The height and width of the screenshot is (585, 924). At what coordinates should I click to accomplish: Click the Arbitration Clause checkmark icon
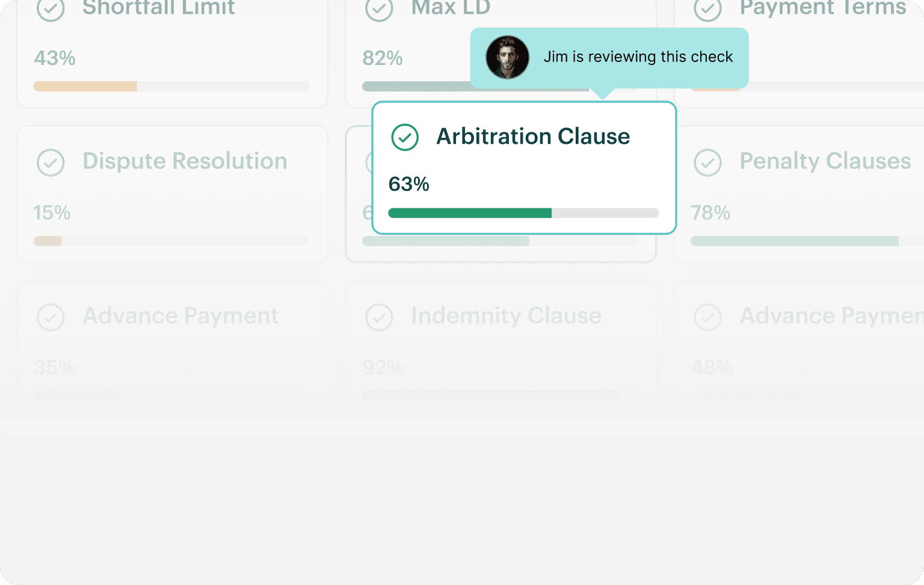(x=405, y=137)
